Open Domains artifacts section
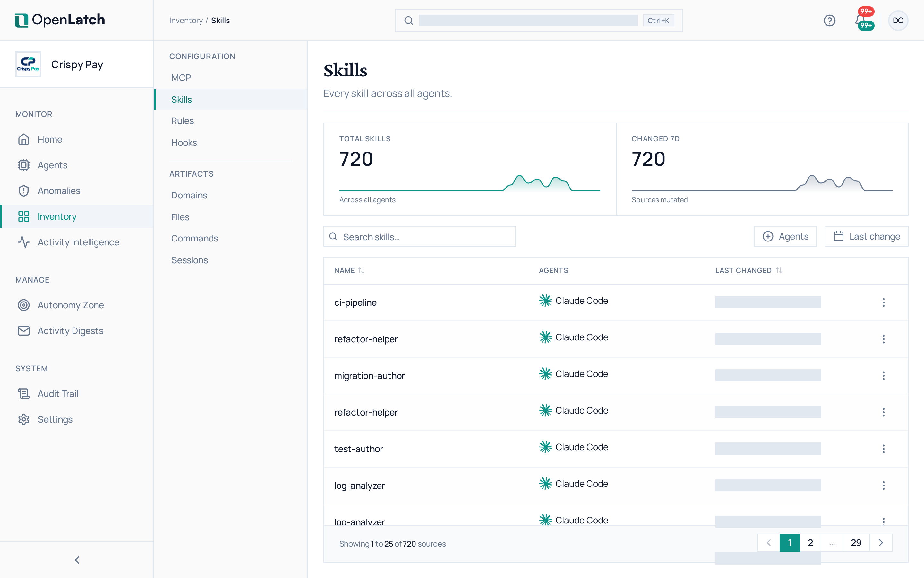The height and width of the screenshot is (578, 924). [x=231, y=195]
